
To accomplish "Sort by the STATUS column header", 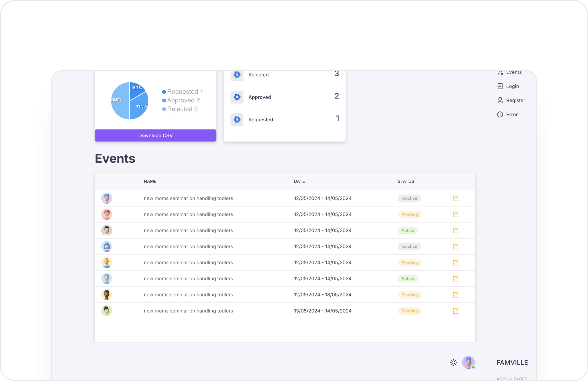I will pos(406,181).
